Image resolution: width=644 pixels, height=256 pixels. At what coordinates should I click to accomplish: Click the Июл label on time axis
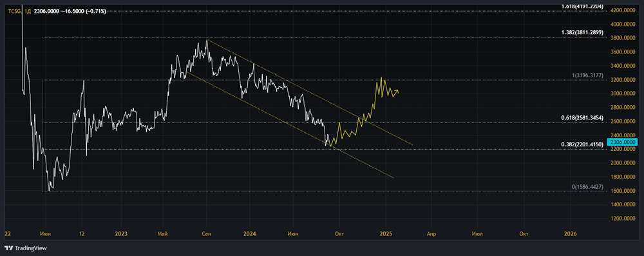(x=477, y=234)
